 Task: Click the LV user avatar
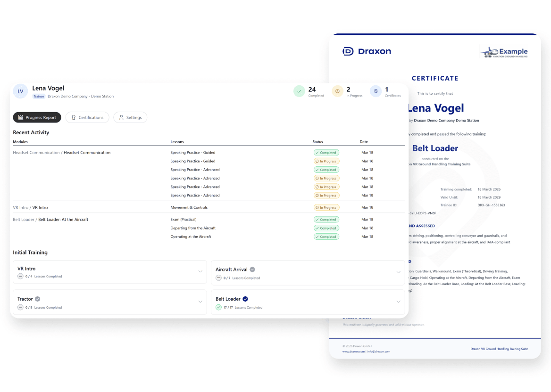(21, 91)
